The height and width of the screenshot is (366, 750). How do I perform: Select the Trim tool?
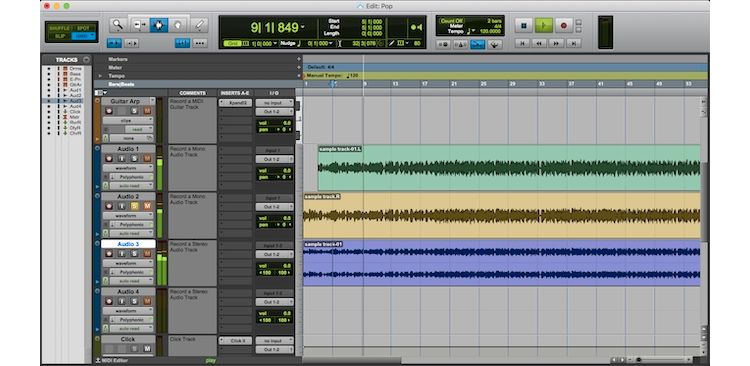[140, 25]
